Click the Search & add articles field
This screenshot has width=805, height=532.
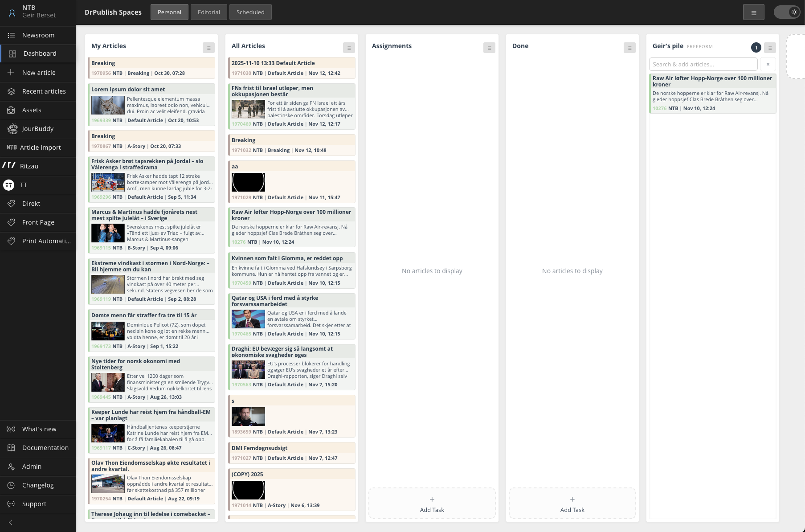pos(703,64)
